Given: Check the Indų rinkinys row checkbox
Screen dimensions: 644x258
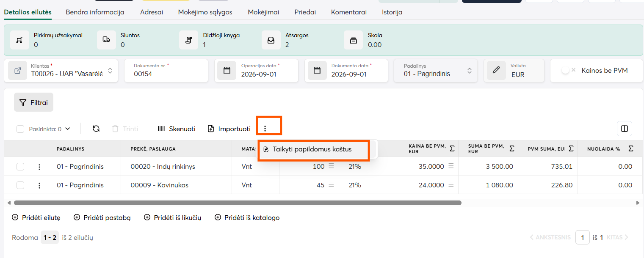Looking at the screenshot, I should (x=20, y=167).
